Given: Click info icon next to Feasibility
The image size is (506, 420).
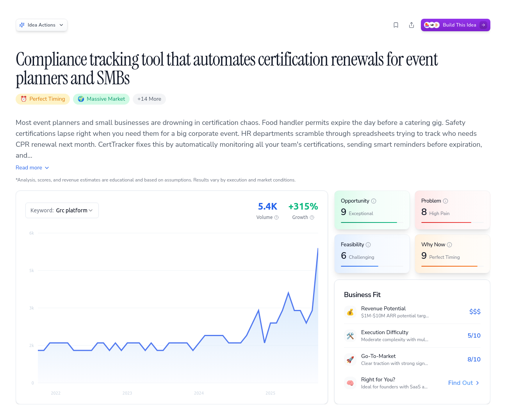Looking at the screenshot, I should tap(368, 245).
